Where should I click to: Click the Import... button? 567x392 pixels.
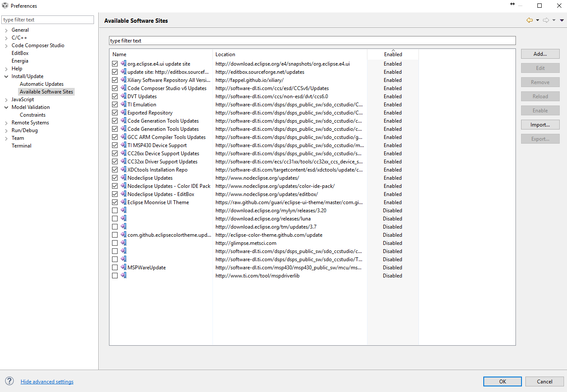[540, 124]
